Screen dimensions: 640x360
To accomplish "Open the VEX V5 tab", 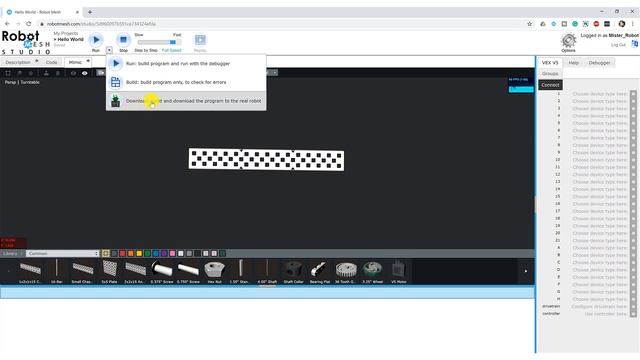I will [x=550, y=63].
